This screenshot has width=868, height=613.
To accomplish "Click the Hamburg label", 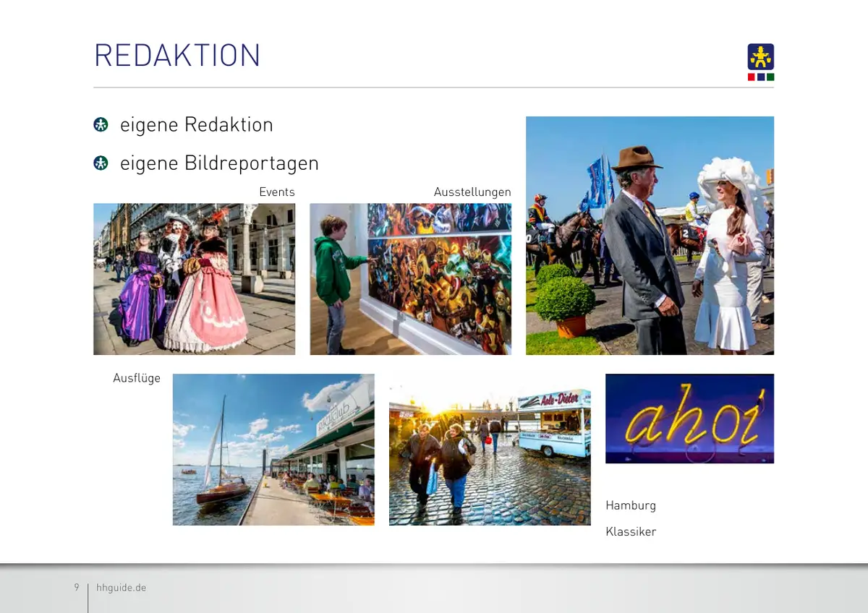I will pyautogui.click(x=631, y=505).
